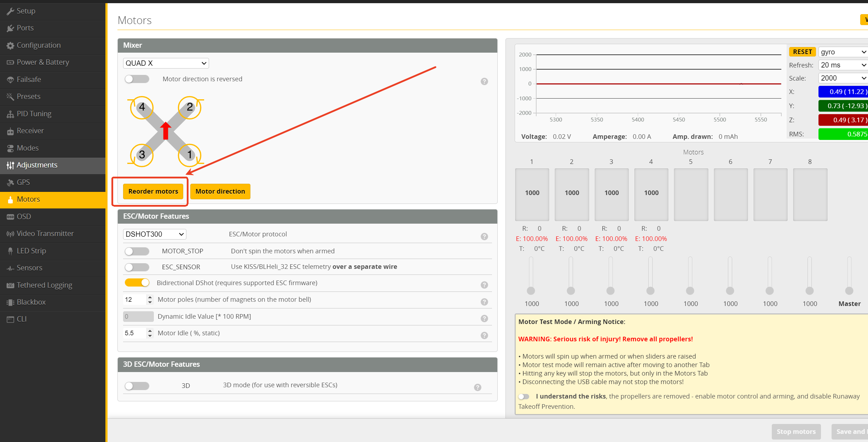The image size is (868, 442).
Task: Toggle Motor direction is reversed switch
Action: [137, 79]
